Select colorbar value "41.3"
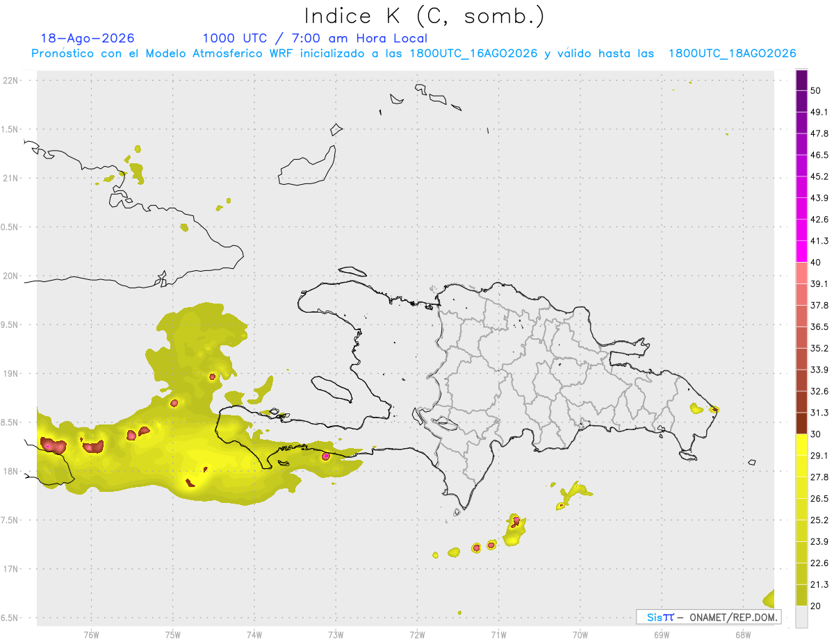 point(819,241)
